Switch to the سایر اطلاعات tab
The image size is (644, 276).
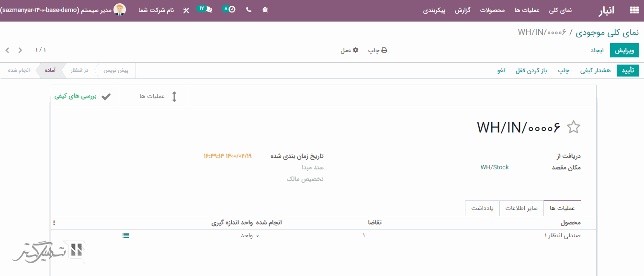click(521, 208)
